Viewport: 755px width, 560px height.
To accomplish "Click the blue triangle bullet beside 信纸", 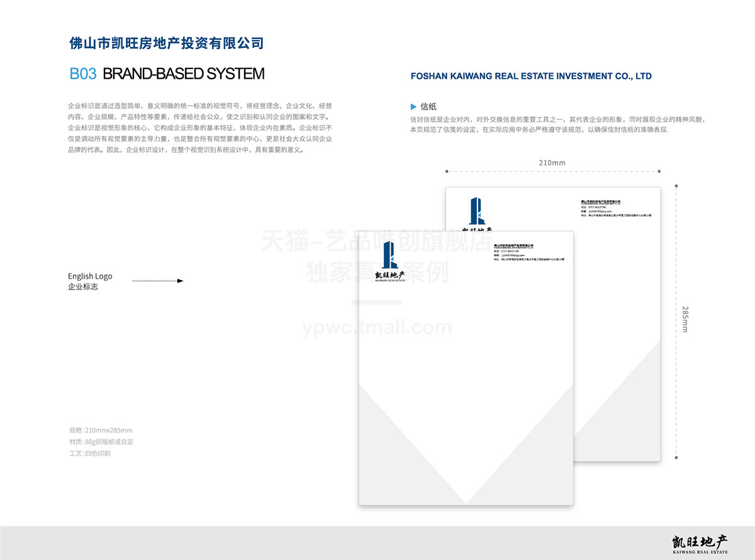I will click(413, 107).
